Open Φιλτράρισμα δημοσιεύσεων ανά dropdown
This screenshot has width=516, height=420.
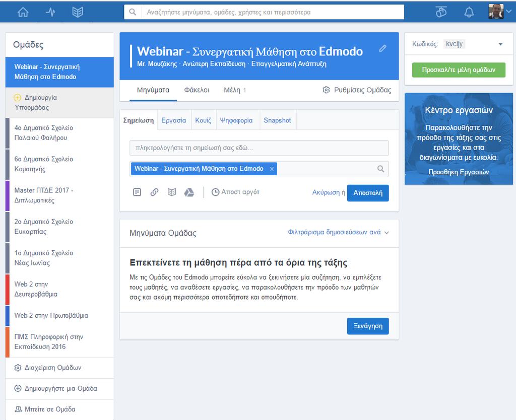(x=338, y=232)
